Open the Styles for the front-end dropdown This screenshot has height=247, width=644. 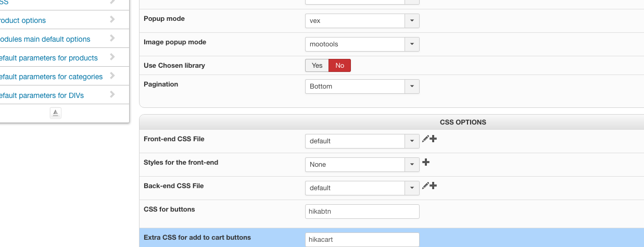click(x=412, y=165)
